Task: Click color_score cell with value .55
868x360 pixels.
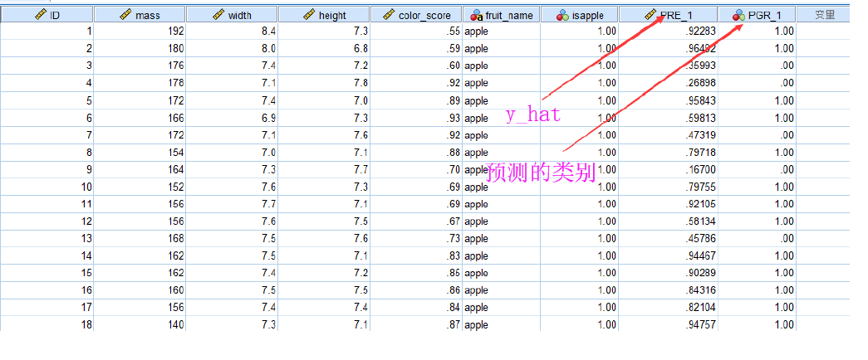Action: [417, 32]
